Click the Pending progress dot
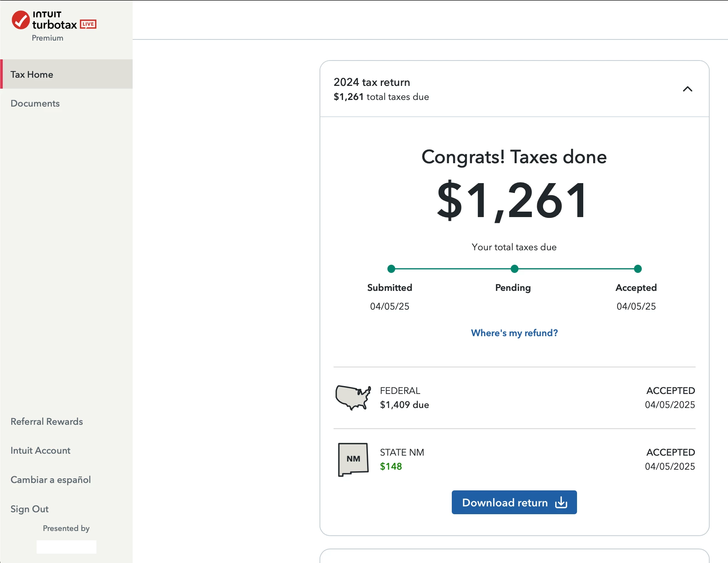The width and height of the screenshot is (728, 563). pyautogui.click(x=515, y=269)
